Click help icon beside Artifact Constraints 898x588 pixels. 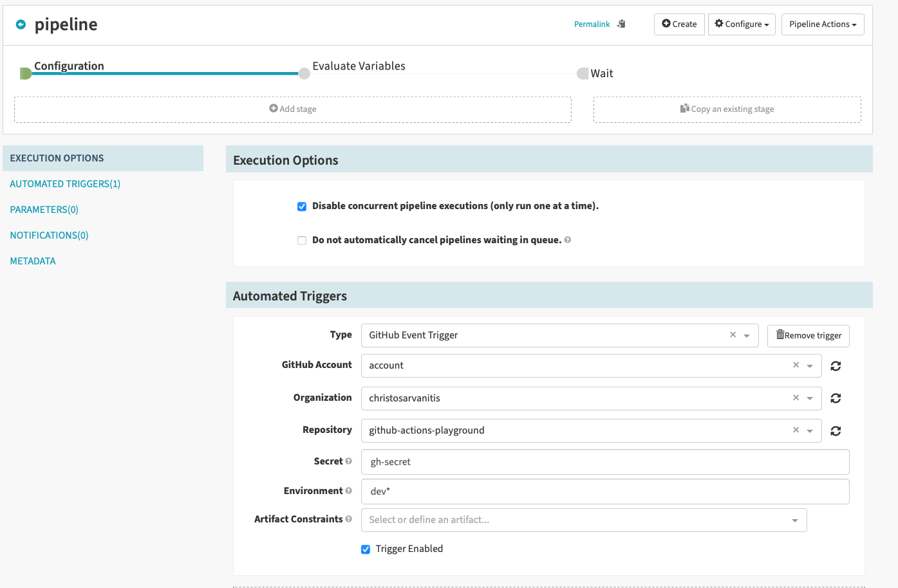tap(349, 519)
